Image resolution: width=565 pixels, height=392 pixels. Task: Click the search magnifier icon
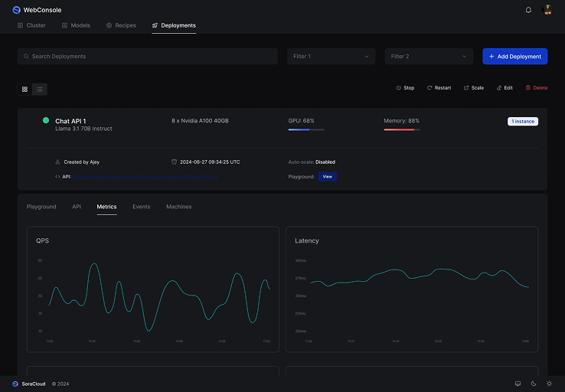coord(26,56)
